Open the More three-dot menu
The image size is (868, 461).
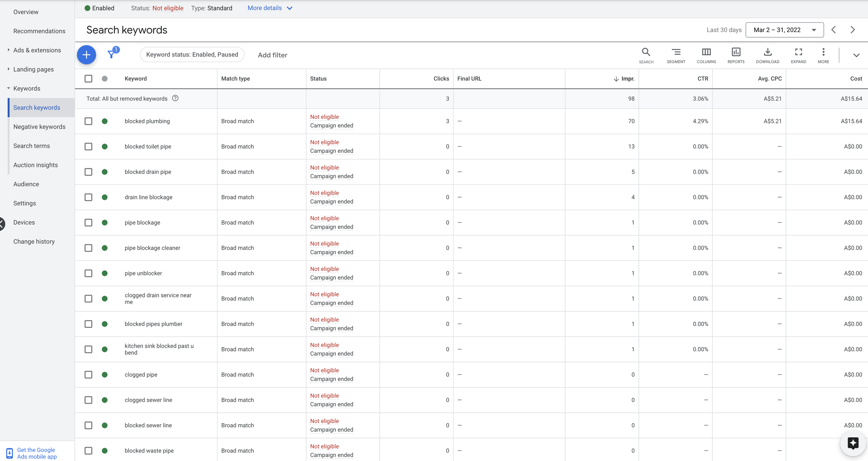[x=823, y=55]
